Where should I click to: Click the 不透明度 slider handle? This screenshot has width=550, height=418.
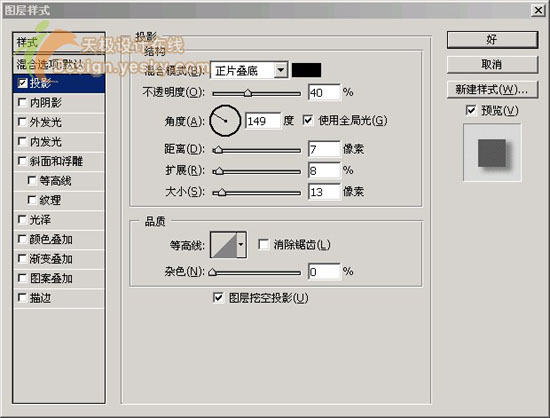248,93
